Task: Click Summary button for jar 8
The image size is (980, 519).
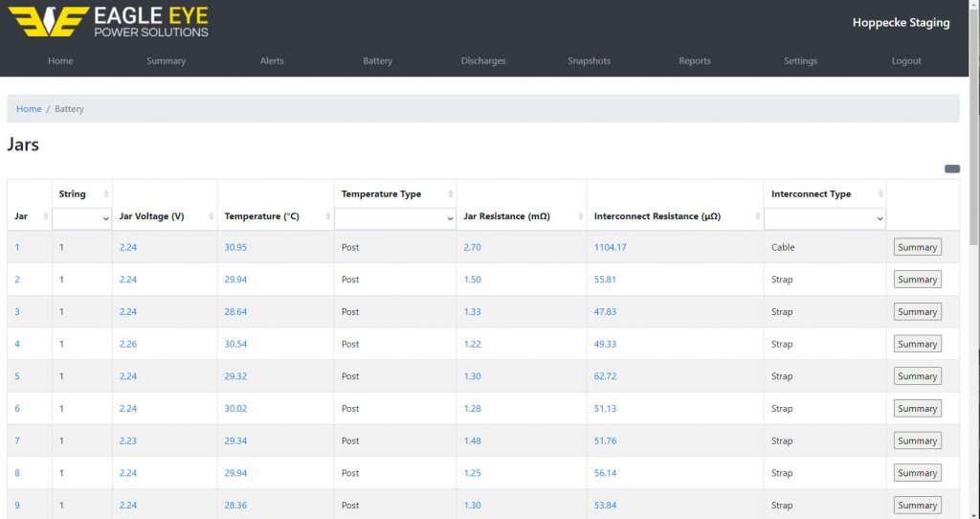Action: [918, 473]
